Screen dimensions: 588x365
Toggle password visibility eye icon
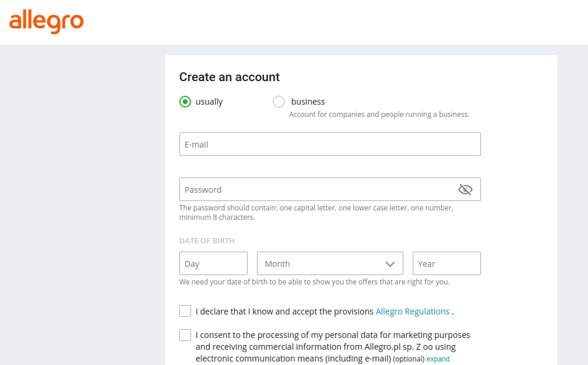[465, 189]
